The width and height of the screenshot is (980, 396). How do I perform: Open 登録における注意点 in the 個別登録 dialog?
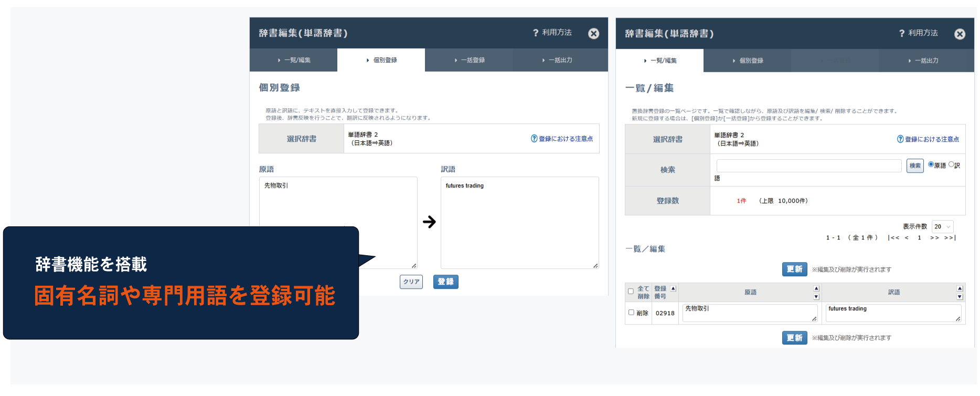coord(562,139)
